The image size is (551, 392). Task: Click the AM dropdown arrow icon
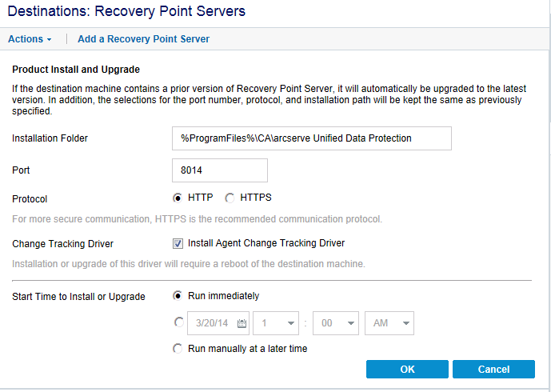(406, 323)
